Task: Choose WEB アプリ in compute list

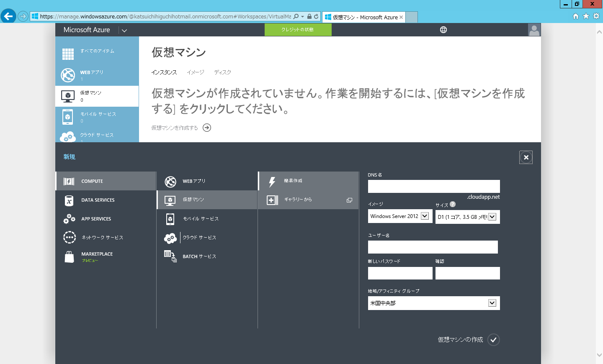Action: [207, 181]
